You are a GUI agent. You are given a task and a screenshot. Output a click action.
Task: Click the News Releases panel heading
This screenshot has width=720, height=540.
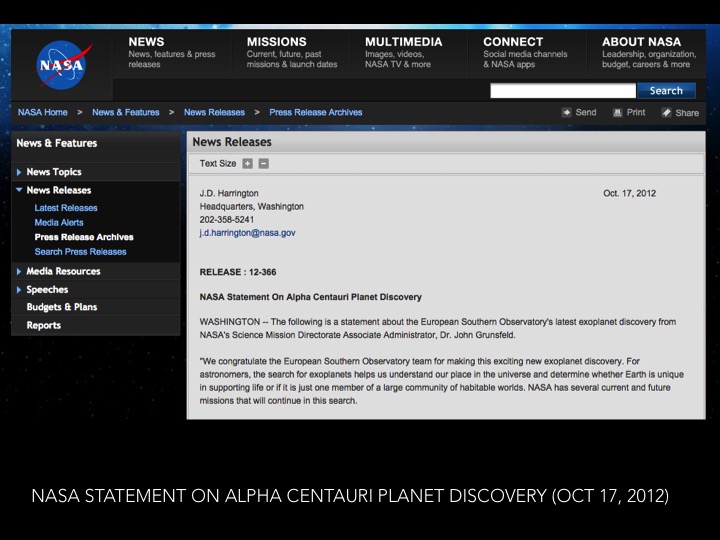tap(232, 142)
